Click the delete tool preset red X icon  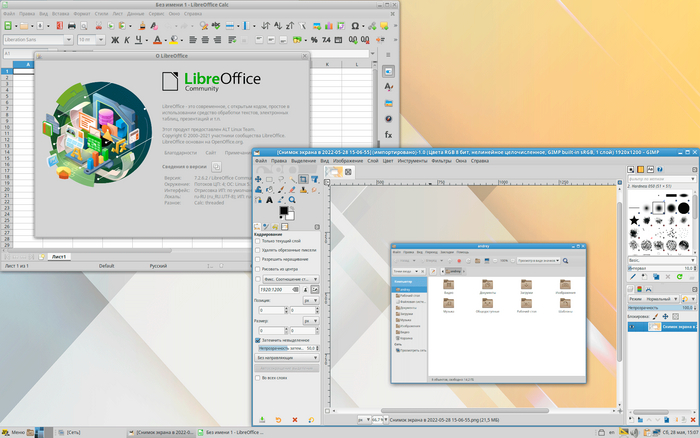click(x=295, y=418)
